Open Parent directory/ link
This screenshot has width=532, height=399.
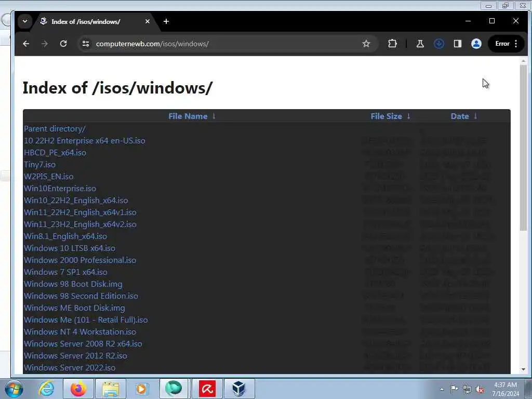[x=55, y=129]
